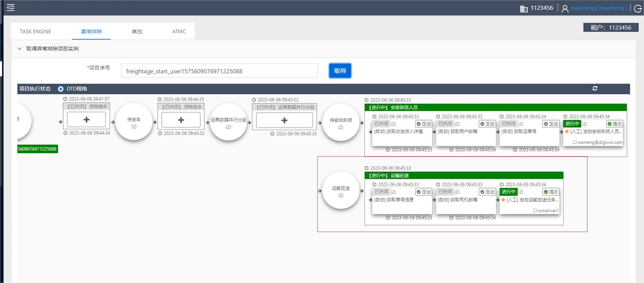Click the star icon on 发放运输在途任务
Image resolution: width=644 pixels, height=283 pixels.
coord(503,200)
